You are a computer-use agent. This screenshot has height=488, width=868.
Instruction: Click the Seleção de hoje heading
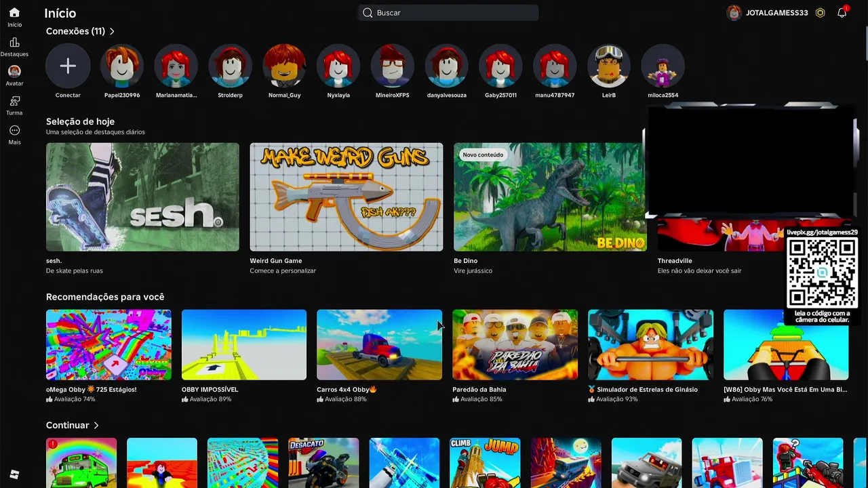point(80,121)
